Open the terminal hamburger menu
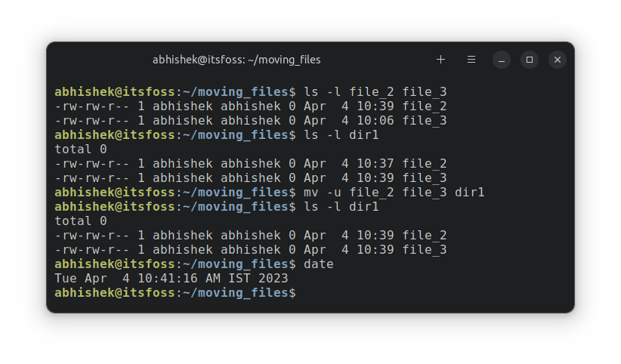Viewport: 621px width, 364px height. click(471, 60)
